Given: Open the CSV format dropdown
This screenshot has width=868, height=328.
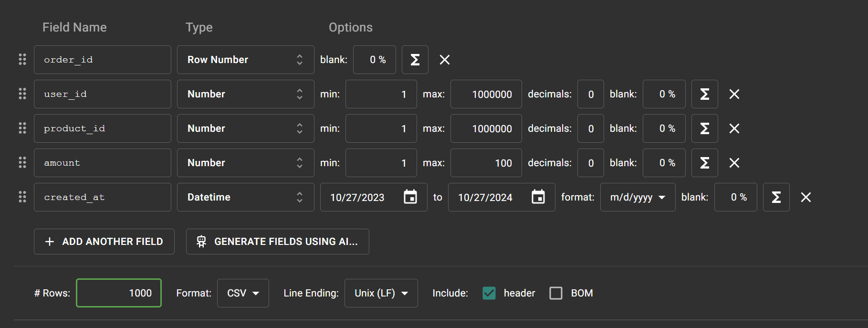Looking at the screenshot, I should click(243, 293).
